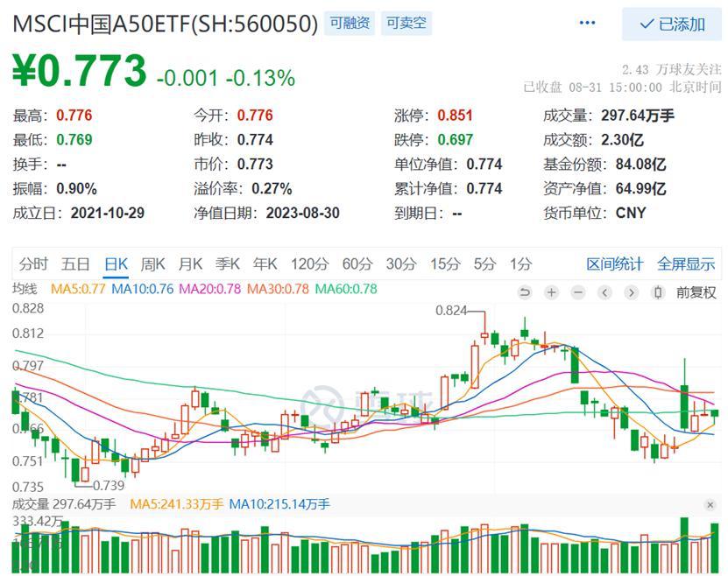This screenshot has height=576, width=728.
Task: Toggle the MA60 moving average line
Action: (x=346, y=289)
